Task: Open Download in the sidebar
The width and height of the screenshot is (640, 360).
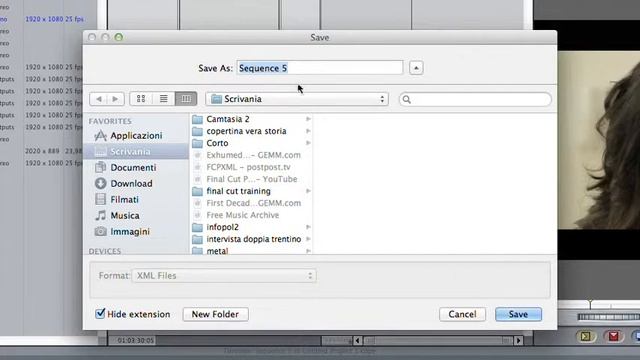Action: [136, 183]
